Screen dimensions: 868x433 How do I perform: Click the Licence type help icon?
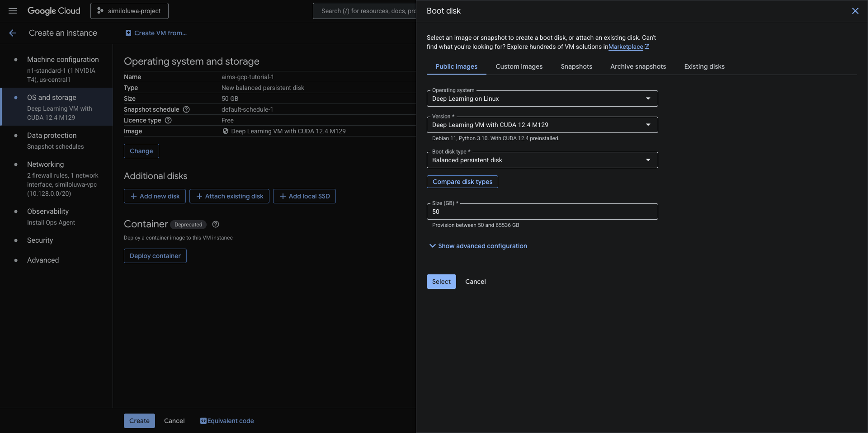point(168,120)
